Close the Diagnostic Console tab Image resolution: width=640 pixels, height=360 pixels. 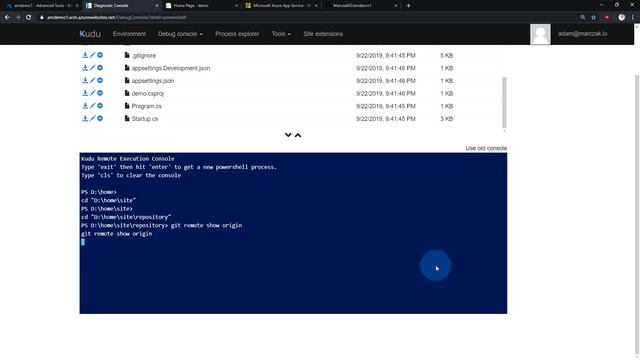click(157, 6)
